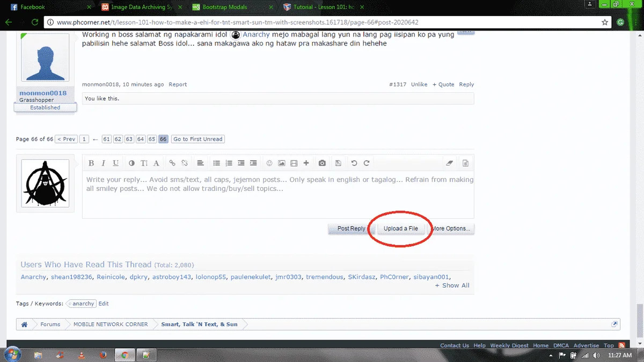Open the font family menu

click(x=156, y=163)
